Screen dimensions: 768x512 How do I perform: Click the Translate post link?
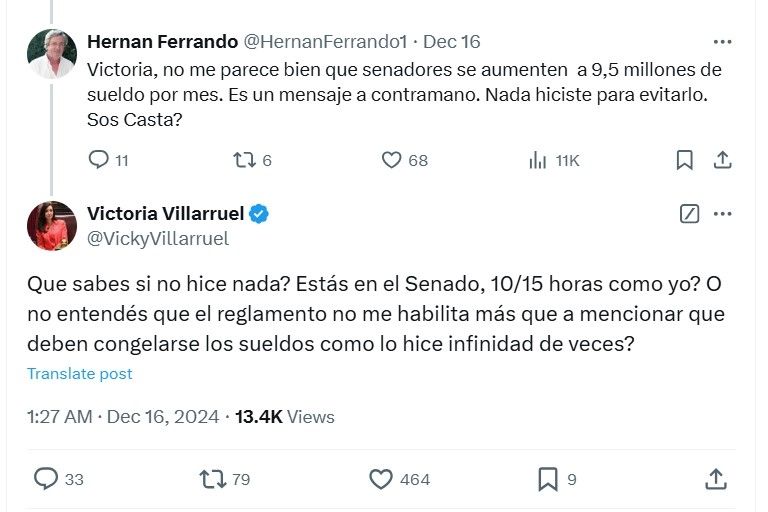pyautogui.click(x=80, y=373)
